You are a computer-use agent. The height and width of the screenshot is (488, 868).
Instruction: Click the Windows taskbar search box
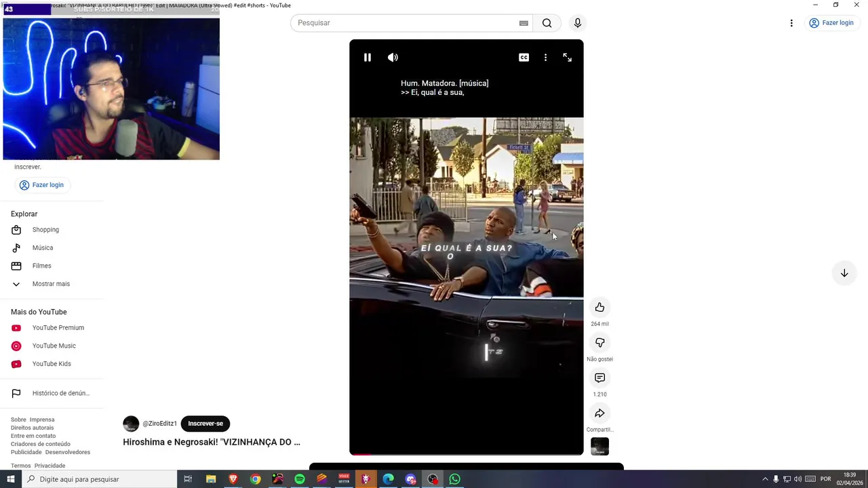coord(99,479)
